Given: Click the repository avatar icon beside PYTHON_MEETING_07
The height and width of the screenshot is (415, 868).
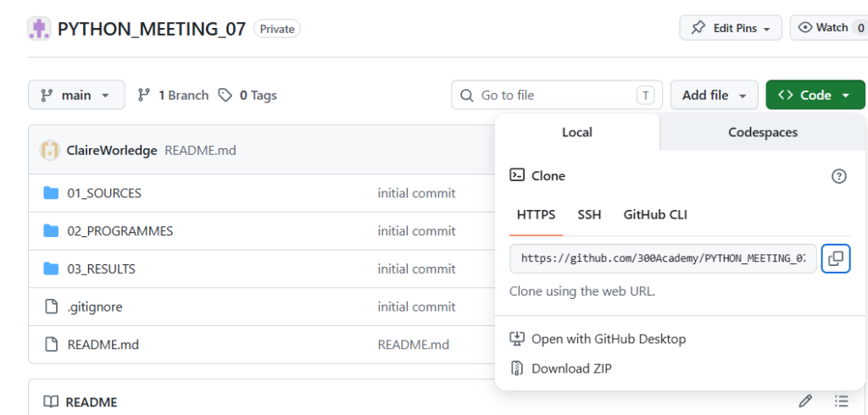Looking at the screenshot, I should pyautogui.click(x=39, y=29).
